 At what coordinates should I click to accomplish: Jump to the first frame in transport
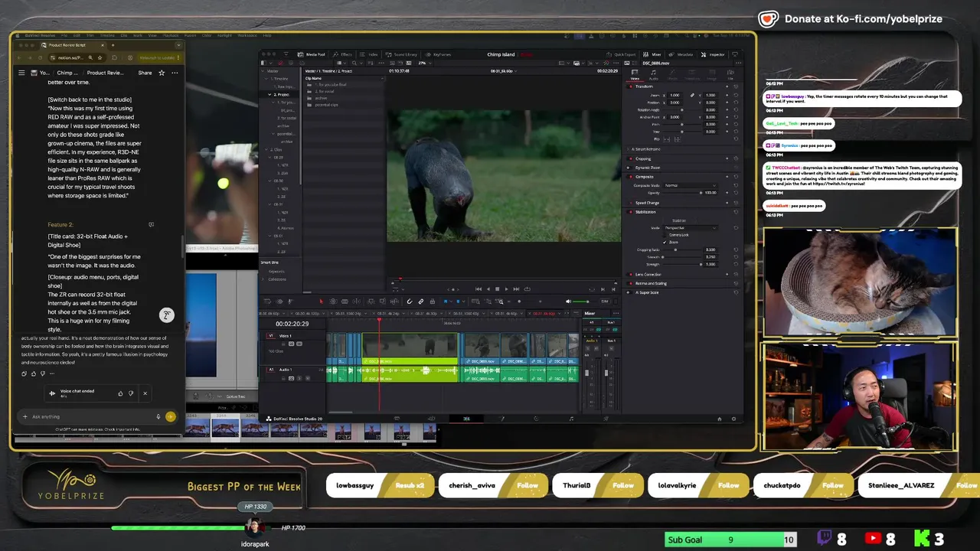[x=479, y=289]
